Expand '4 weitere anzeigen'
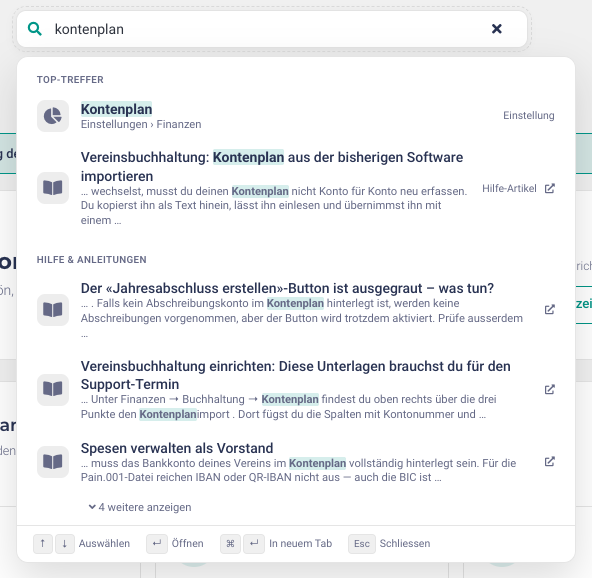 tap(140, 507)
